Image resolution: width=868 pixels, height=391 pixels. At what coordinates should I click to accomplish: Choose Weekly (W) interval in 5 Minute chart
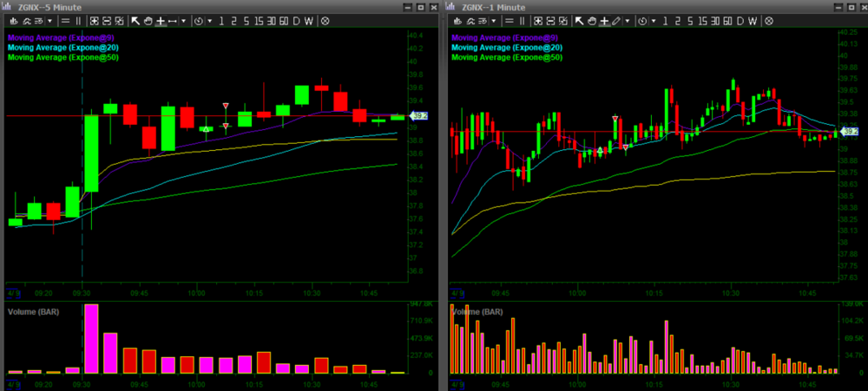(309, 20)
